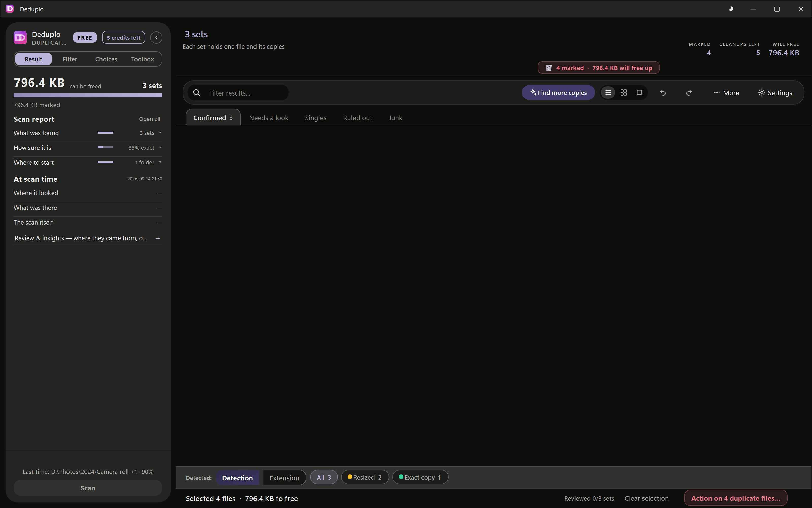Clear selection of marked files
Viewport: 812px width, 508px height.
pyautogui.click(x=647, y=499)
